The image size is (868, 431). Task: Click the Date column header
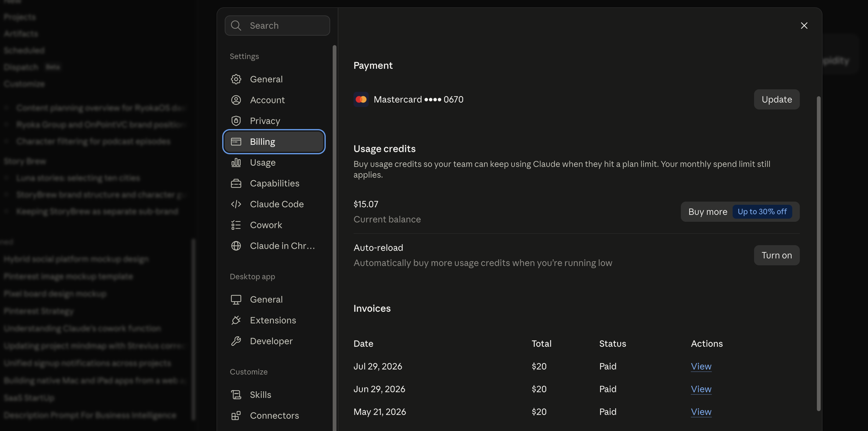click(x=363, y=344)
